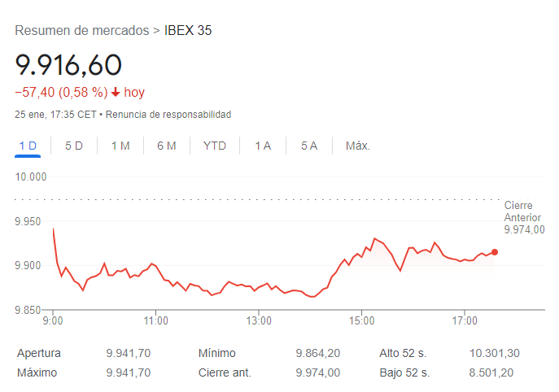Show the 6 M chart range
559x392 pixels.
pyautogui.click(x=167, y=146)
